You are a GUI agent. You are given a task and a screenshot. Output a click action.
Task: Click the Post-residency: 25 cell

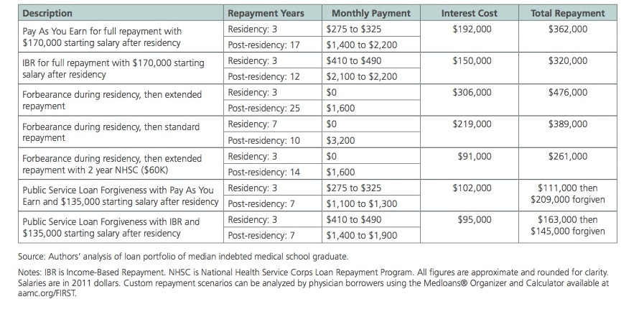point(263,109)
